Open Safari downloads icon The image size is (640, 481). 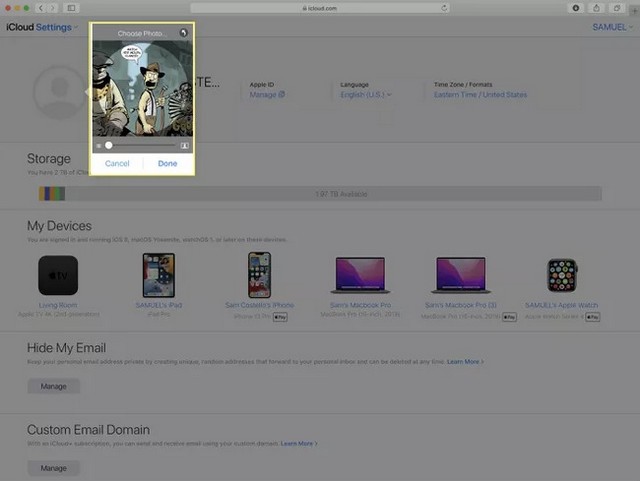[x=576, y=8]
